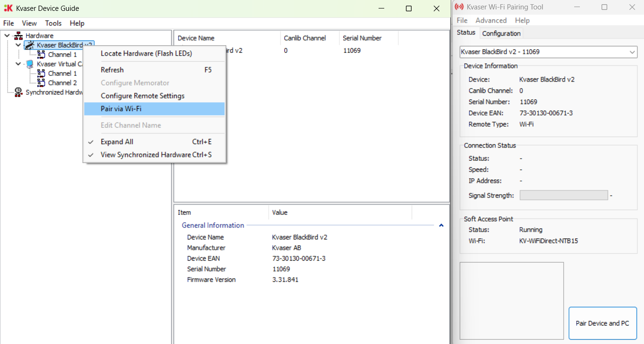This screenshot has height=344, width=644.
Task: Click the Signal Strength progress bar
Action: [x=563, y=195]
